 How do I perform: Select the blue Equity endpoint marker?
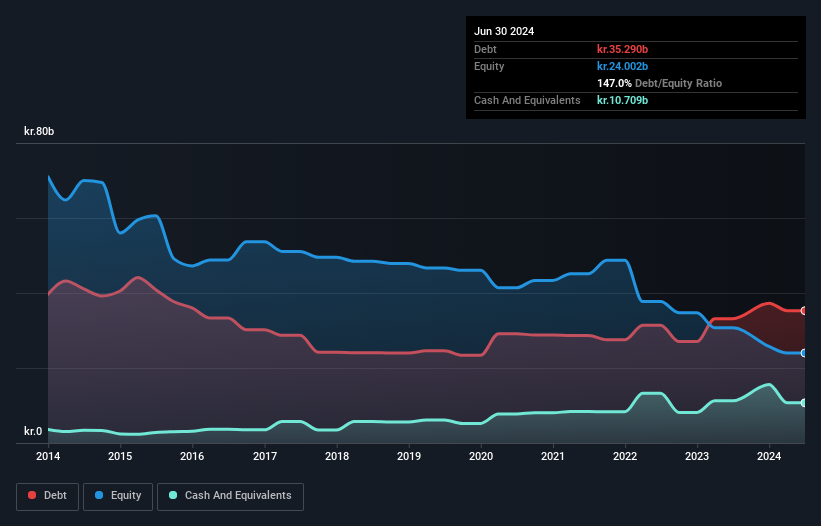pos(804,353)
